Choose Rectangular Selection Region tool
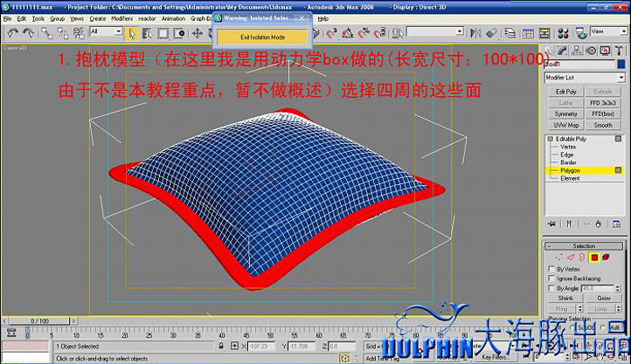This screenshot has width=631, height=364. 163,33
